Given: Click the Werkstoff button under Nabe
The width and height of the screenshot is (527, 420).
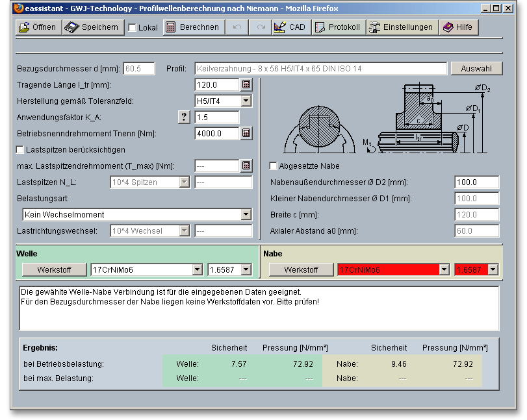Looking at the screenshot, I should coord(301,269).
